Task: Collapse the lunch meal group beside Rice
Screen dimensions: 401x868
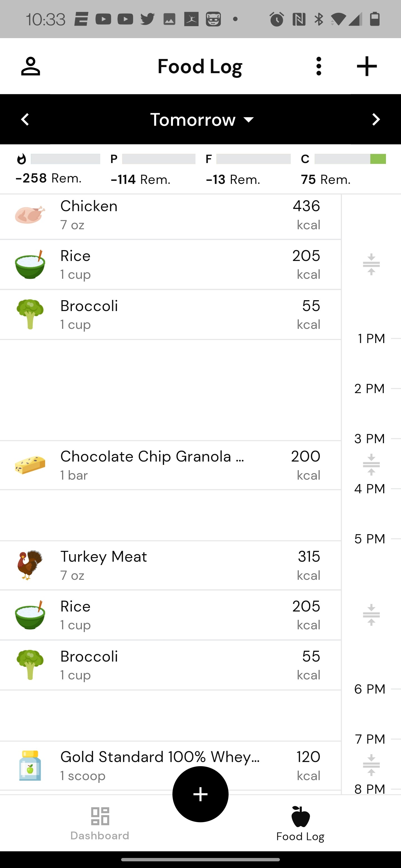Action: click(371, 265)
